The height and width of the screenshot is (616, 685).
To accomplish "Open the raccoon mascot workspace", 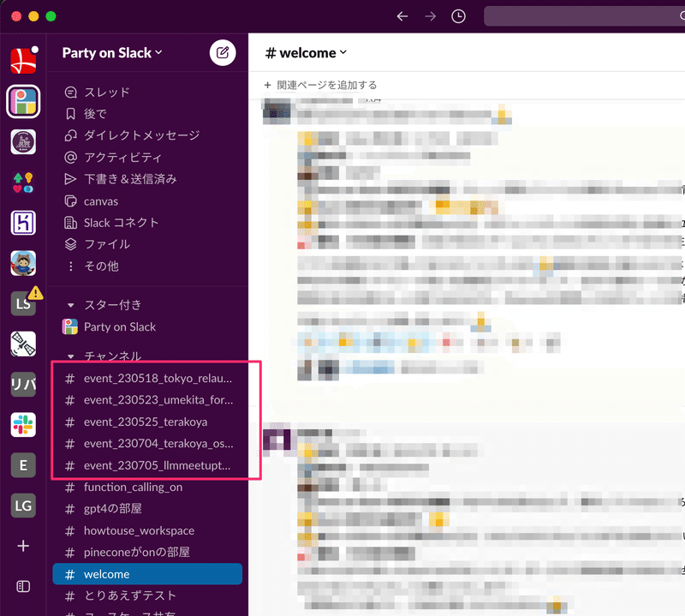I will [x=23, y=264].
